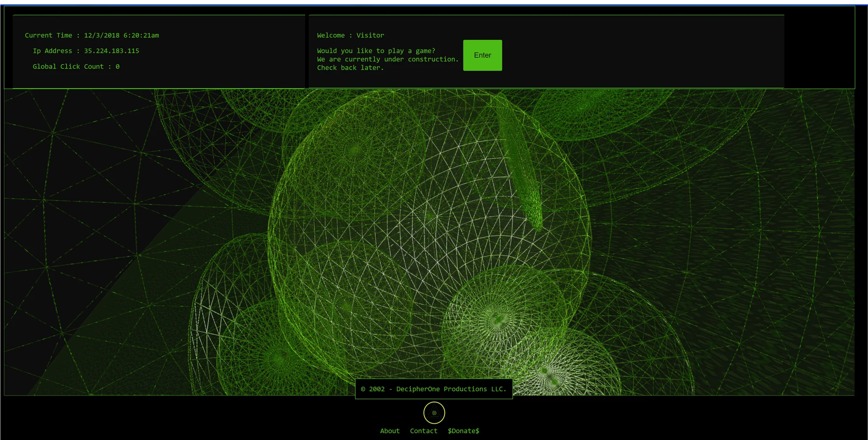Follow the $Donate$ link
This screenshot has height=440, width=868.
[x=463, y=431]
